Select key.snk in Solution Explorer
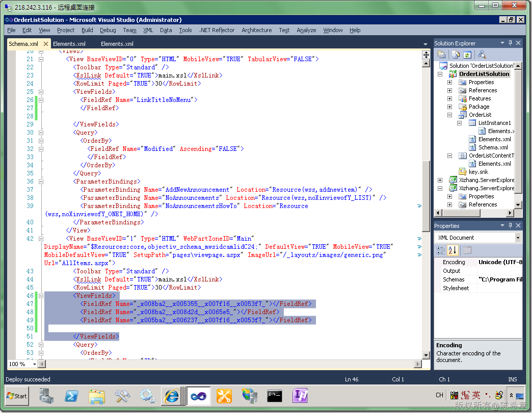This screenshot has width=532, height=413. 478,172
